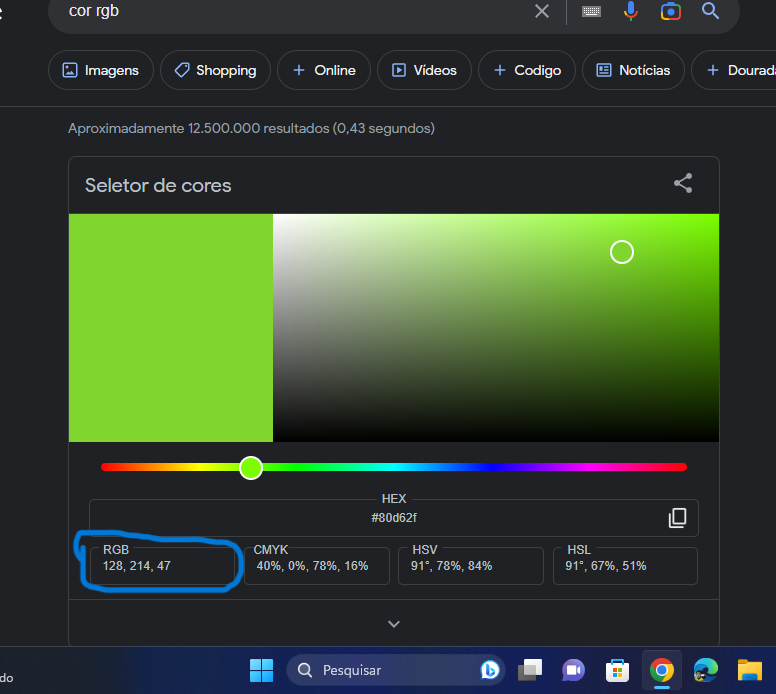Image resolution: width=776 pixels, height=694 pixels.
Task: Click the 'Seletor de cores' title
Action: 158,186
